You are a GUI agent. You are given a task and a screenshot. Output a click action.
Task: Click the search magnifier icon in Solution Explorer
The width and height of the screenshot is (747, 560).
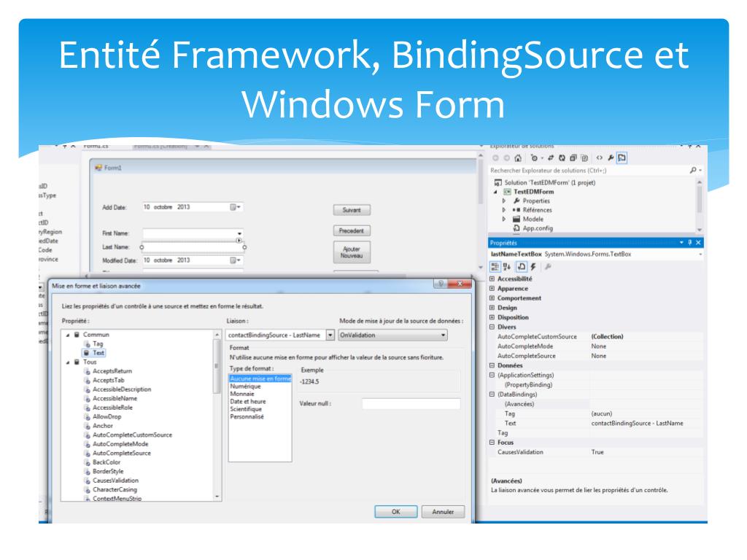(693, 171)
